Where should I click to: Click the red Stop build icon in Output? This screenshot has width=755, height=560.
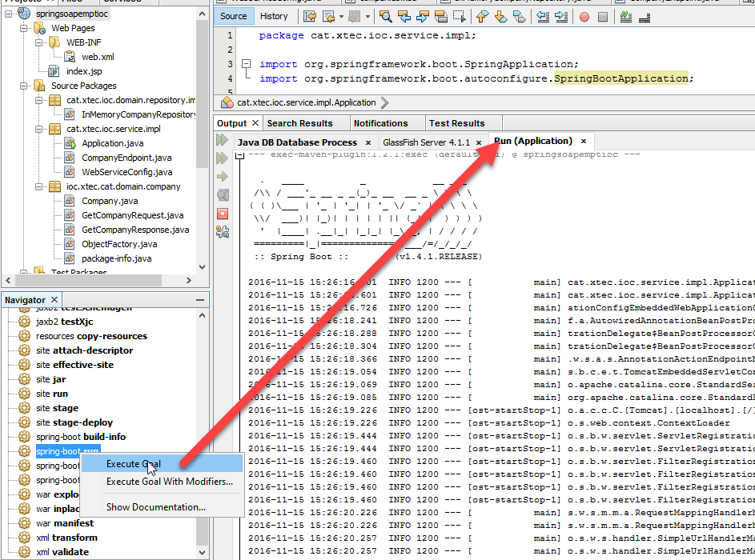(223, 214)
